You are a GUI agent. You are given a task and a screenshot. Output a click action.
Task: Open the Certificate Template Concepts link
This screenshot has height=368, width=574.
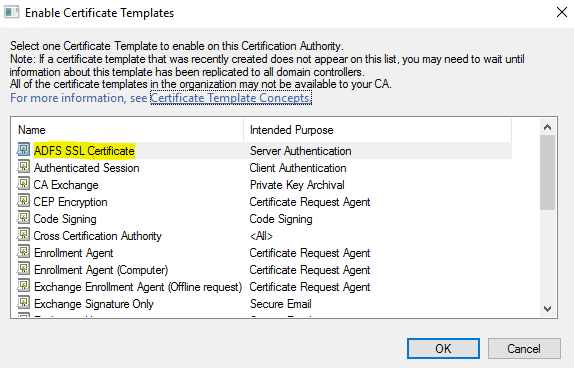231,98
